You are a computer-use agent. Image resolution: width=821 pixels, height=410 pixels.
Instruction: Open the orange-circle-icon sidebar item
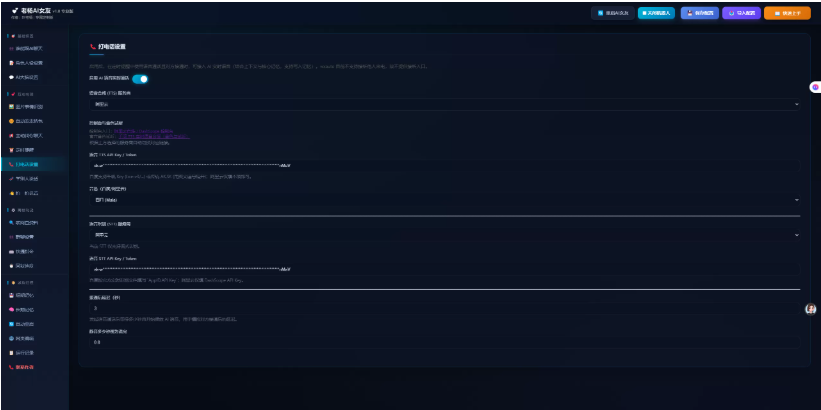[26, 121]
